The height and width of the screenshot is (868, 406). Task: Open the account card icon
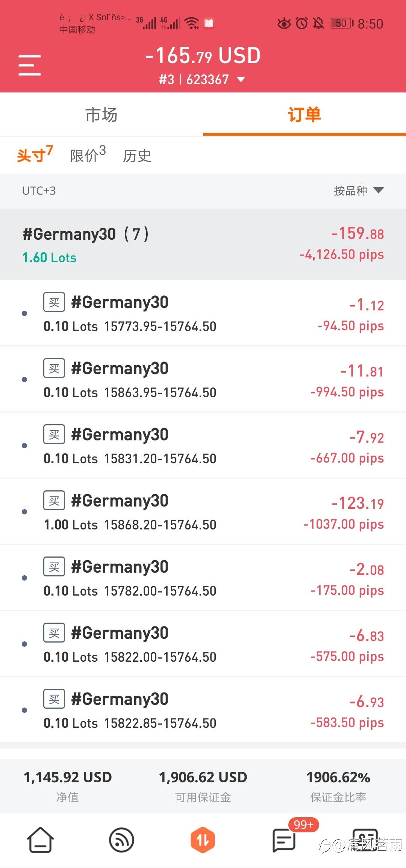(x=365, y=840)
